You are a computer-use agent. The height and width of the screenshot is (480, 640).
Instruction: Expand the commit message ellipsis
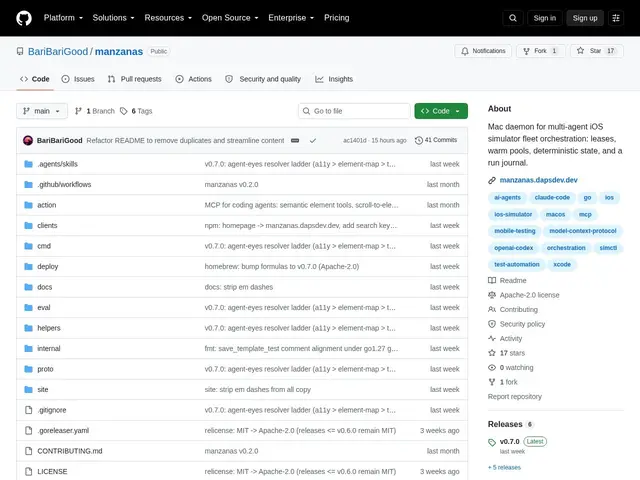coord(295,140)
